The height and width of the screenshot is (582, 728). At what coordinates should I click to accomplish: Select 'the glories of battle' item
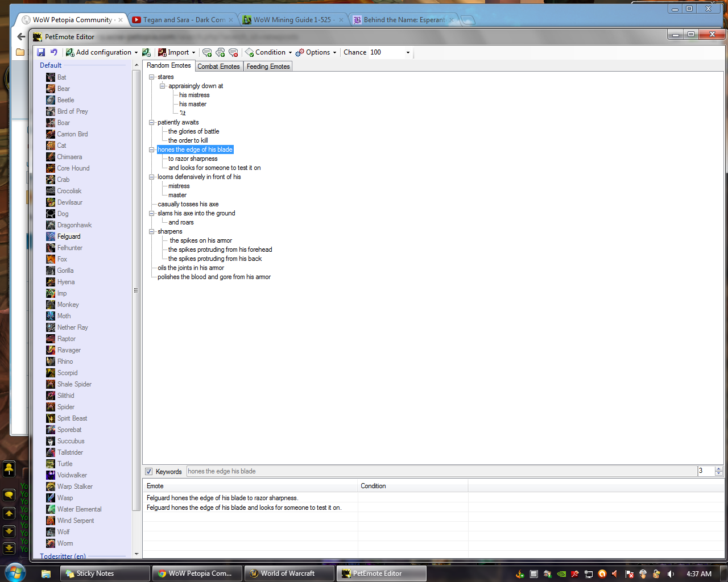(x=194, y=131)
